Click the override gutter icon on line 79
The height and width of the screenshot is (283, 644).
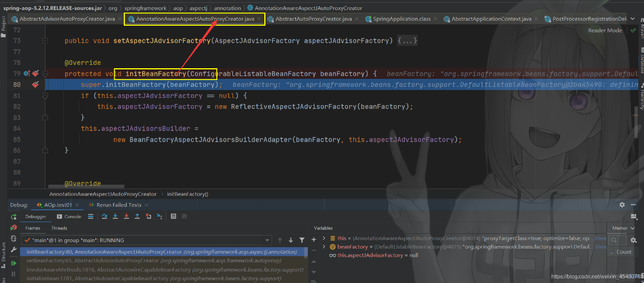tap(27, 73)
